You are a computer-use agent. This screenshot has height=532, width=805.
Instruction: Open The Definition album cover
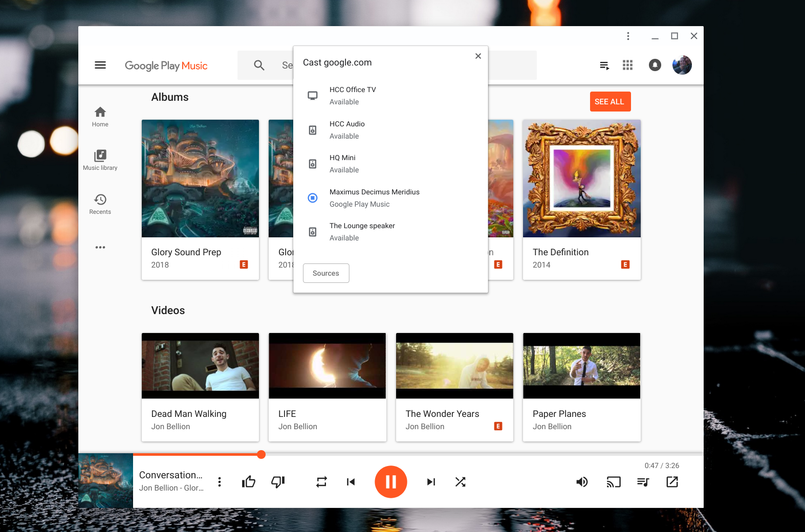pos(581,179)
